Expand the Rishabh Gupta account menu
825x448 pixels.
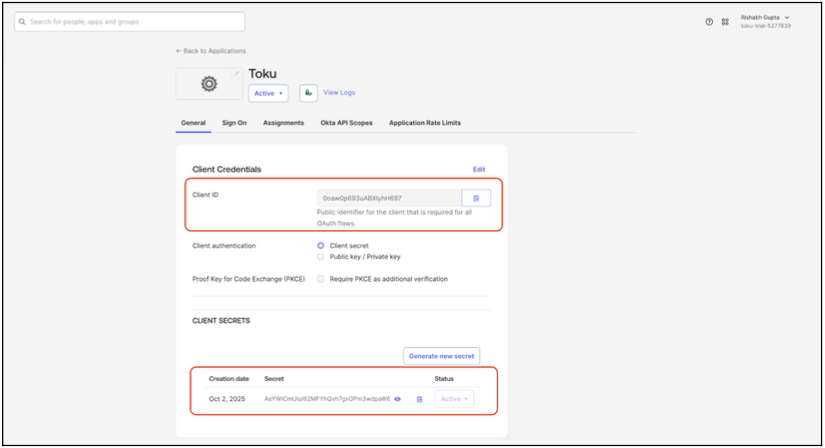point(765,21)
